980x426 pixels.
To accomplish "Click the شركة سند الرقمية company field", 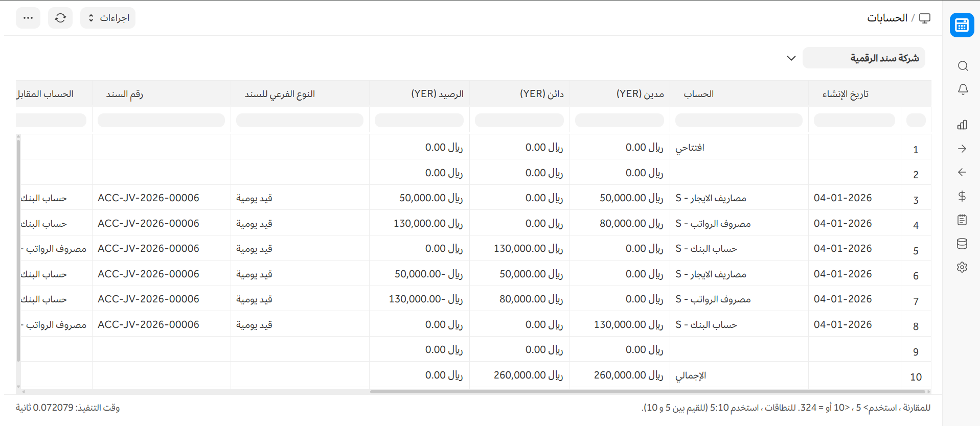I will pyautogui.click(x=863, y=58).
